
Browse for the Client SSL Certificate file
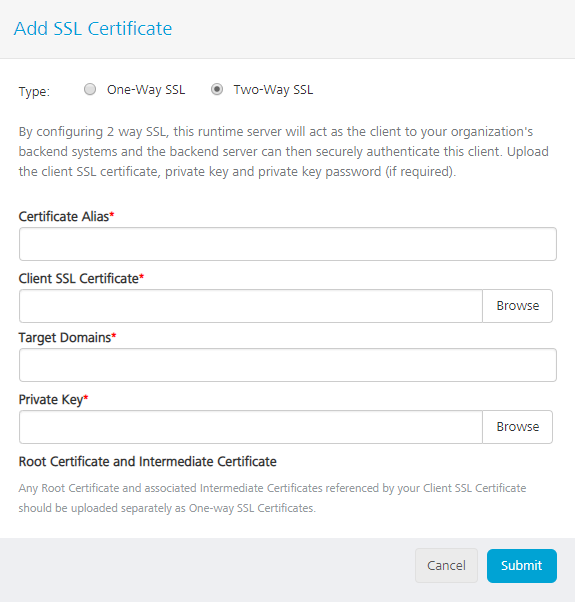point(517,306)
